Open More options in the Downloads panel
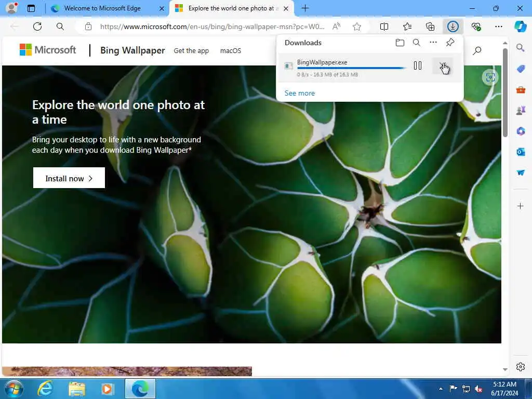This screenshot has width=532, height=399. coord(433,43)
